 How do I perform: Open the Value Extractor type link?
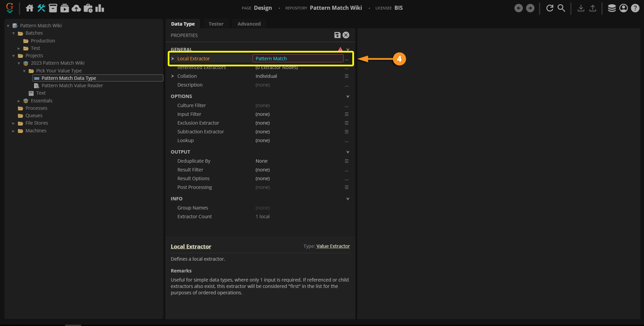pos(333,246)
